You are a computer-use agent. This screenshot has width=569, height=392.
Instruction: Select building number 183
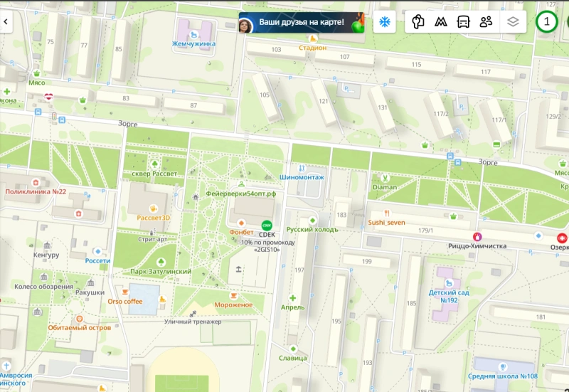341,215
